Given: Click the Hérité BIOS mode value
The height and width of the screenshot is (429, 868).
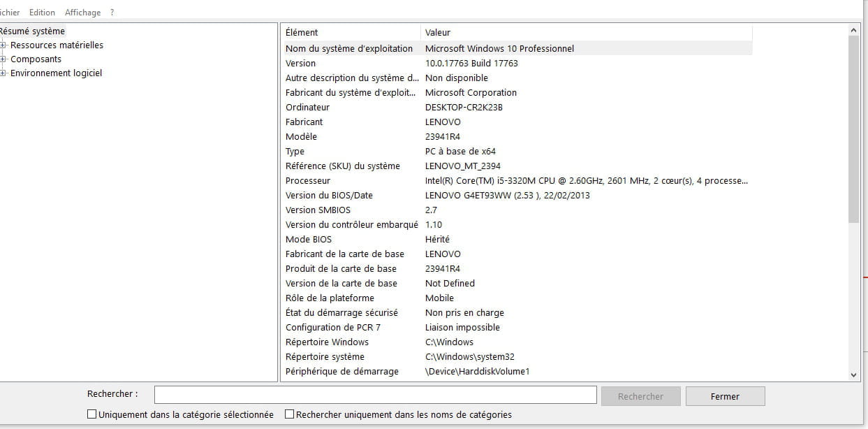Looking at the screenshot, I should (x=437, y=239).
